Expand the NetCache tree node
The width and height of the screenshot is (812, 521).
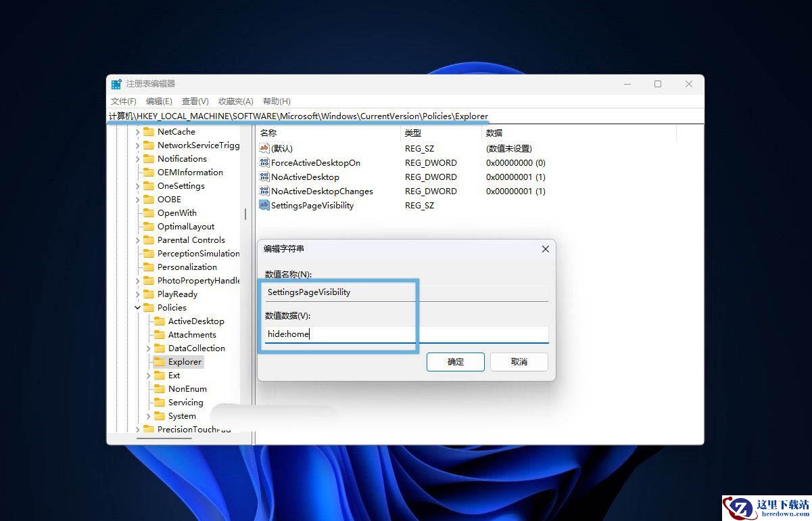[x=138, y=132]
